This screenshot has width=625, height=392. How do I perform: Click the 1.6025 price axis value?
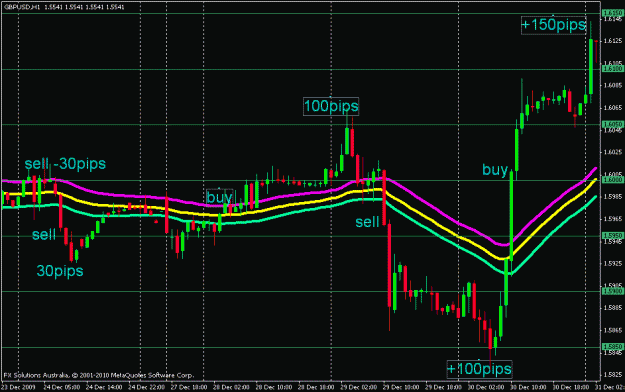613,152
